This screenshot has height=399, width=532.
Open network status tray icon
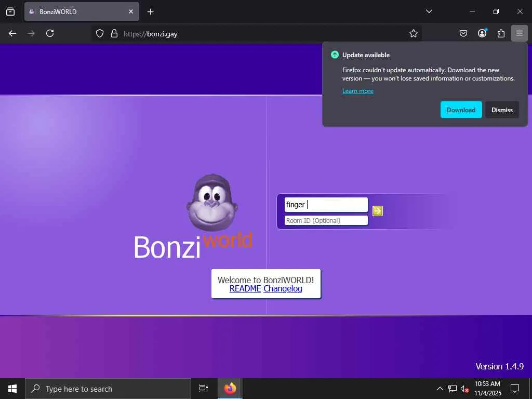453,389
